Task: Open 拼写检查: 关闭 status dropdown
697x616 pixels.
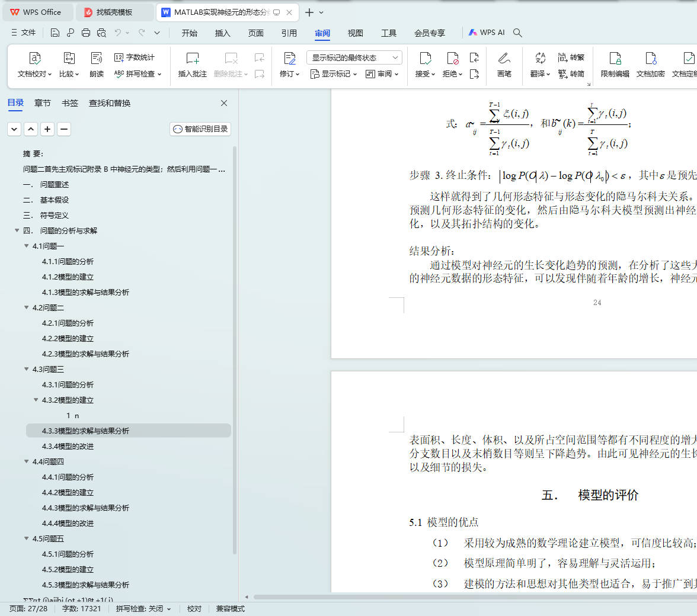Action: (143, 608)
